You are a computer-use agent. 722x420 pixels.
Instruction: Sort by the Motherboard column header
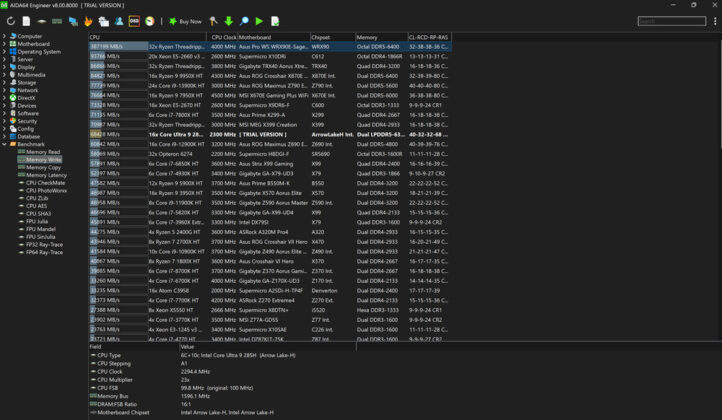[274, 37]
